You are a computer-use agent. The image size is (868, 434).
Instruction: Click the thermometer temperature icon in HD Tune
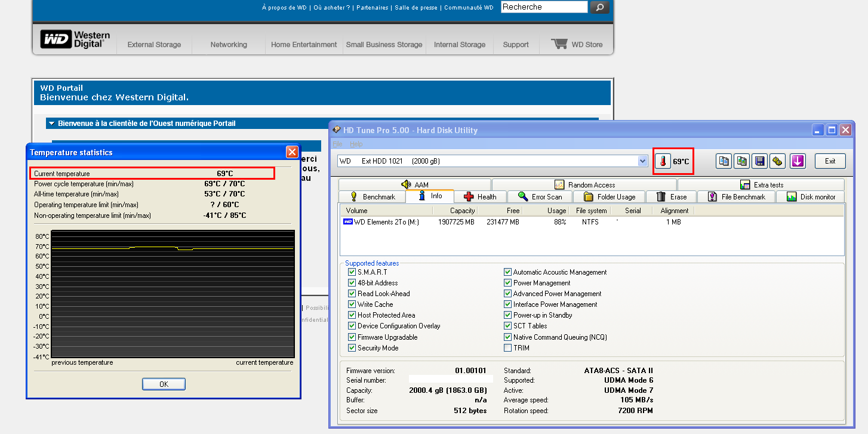(x=663, y=161)
